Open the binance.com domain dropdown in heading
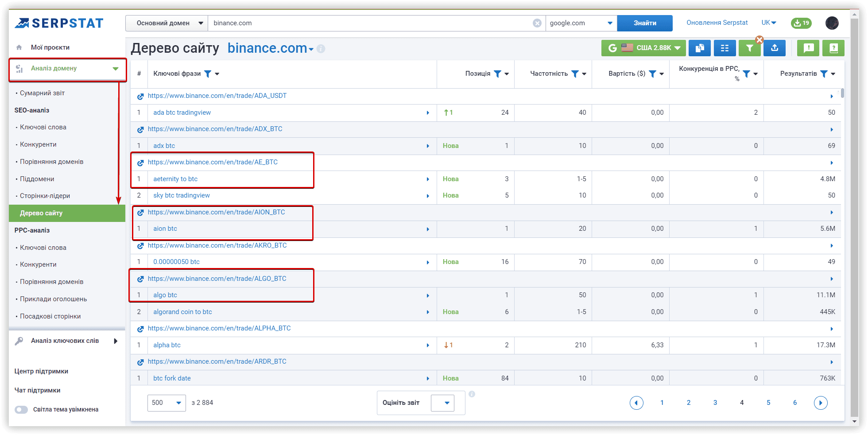The image size is (868, 435). pos(311,49)
